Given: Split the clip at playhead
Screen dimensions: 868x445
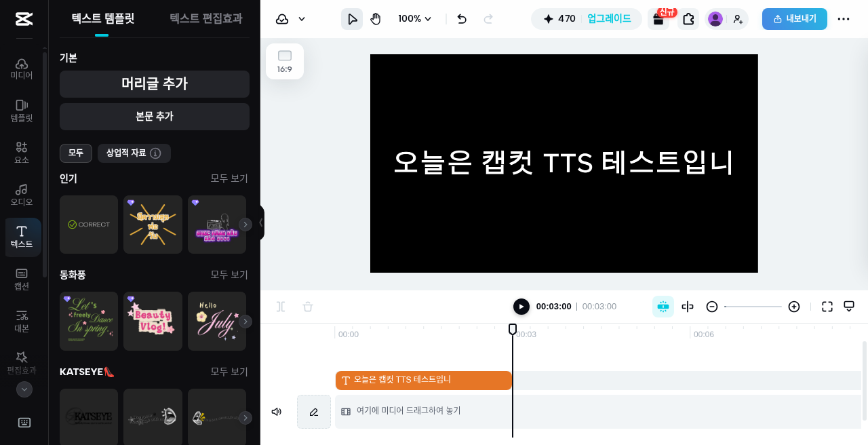Looking at the screenshot, I should pyautogui.click(x=281, y=307).
